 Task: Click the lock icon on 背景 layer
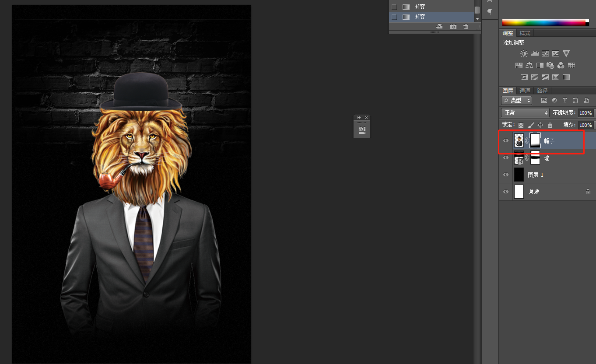pos(588,192)
